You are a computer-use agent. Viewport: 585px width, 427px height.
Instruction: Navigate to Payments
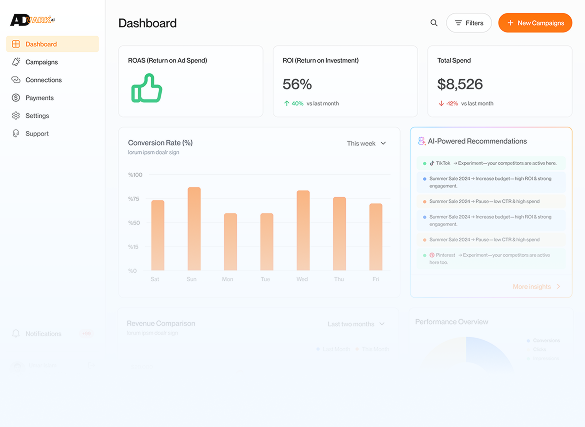tap(53, 98)
